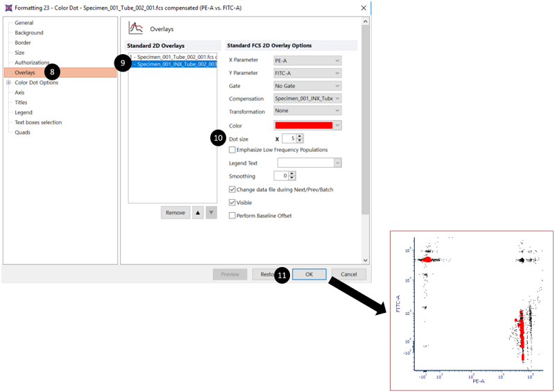Click the Legend Text input field
This screenshot has width=555, height=392.
click(x=306, y=163)
